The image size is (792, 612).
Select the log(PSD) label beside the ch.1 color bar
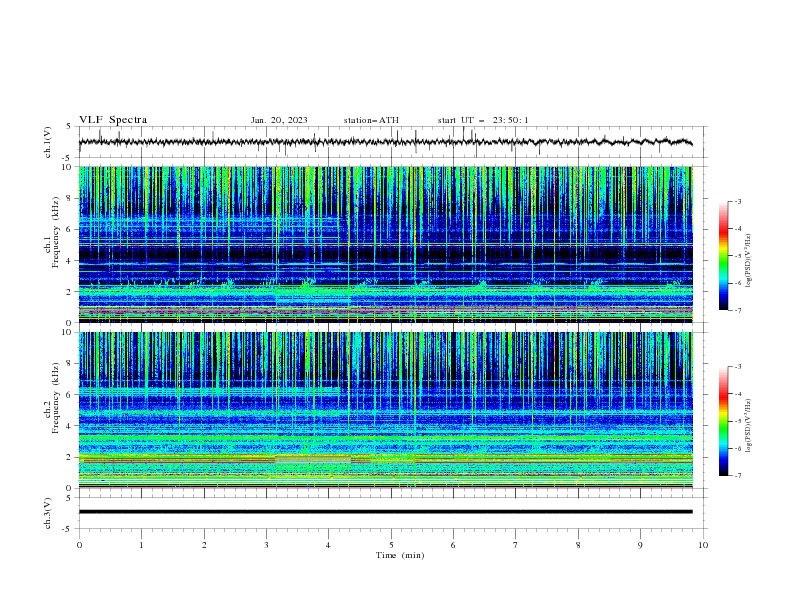pos(748,261)
